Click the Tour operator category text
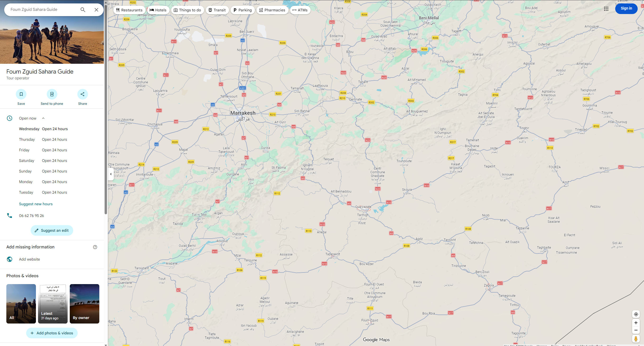This screenshot has height=346, width=644. point(18,78)
